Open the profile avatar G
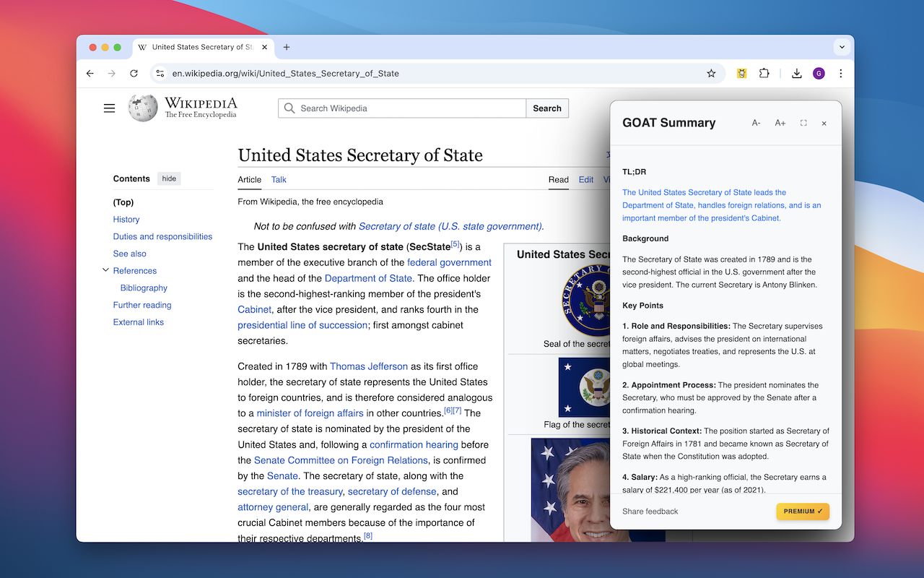924x578 pixels. [x=819, y=73]
